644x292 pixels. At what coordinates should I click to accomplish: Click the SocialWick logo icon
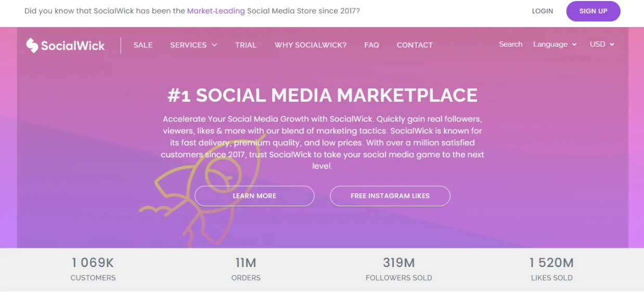pos(32,46)
